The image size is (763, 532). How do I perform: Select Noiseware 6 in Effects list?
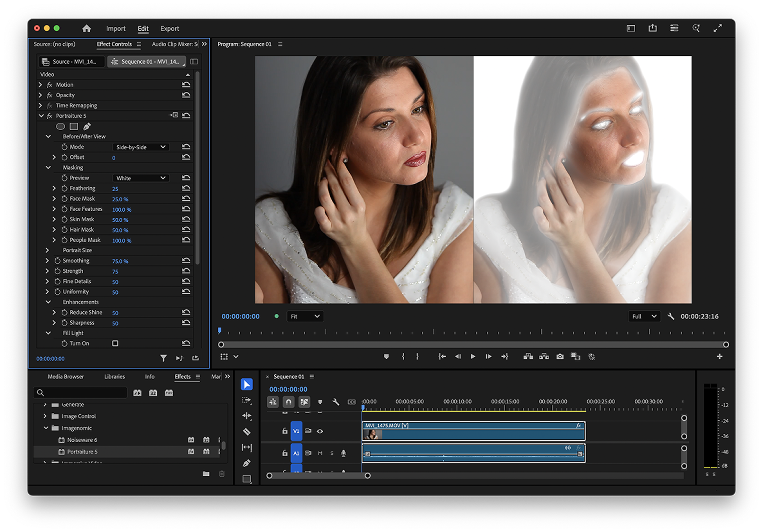pos(82,440)
